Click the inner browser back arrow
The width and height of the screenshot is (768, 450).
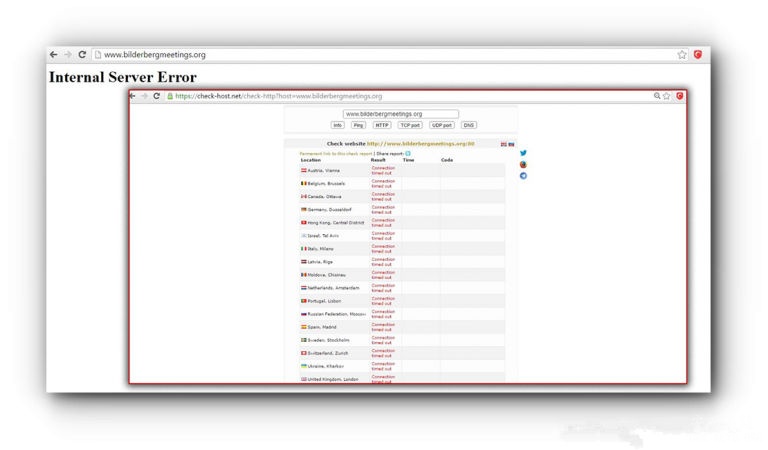(134, 96)
